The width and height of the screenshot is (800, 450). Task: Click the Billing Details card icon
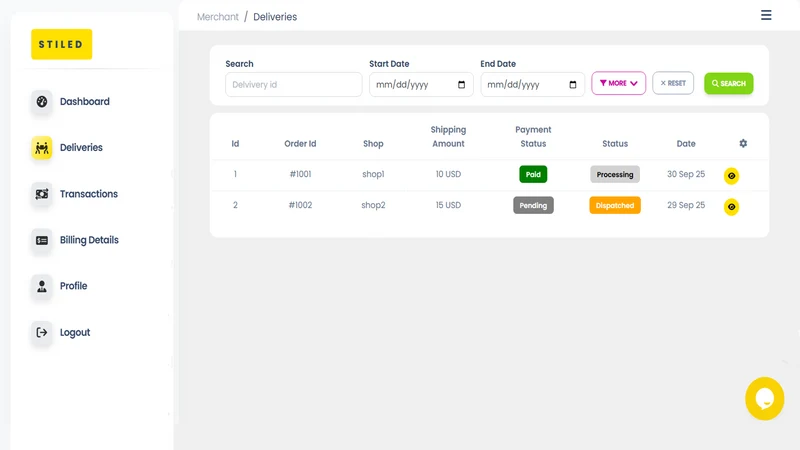(42, 240)
